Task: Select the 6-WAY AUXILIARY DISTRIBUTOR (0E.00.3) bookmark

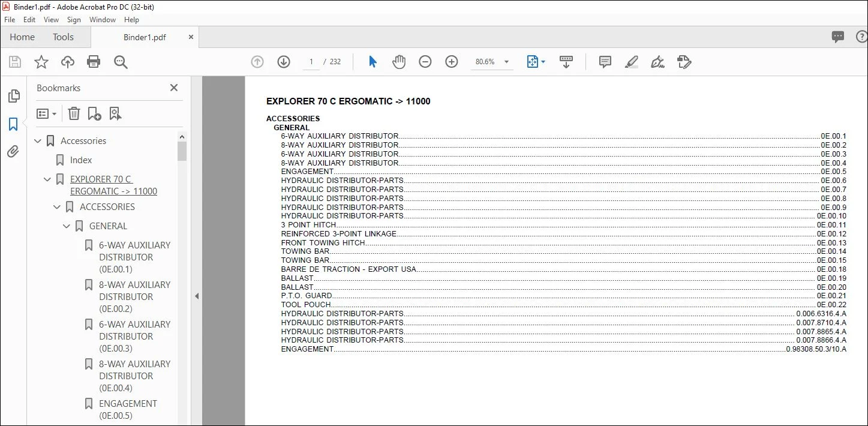Action: (134, 337)
